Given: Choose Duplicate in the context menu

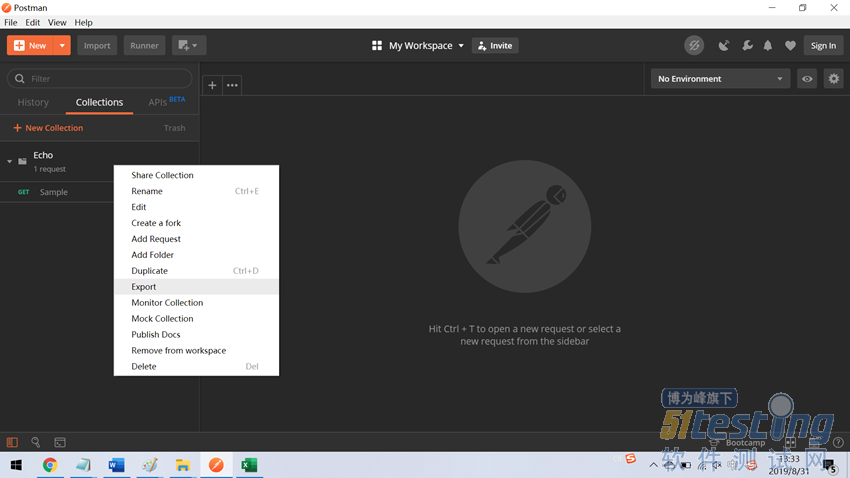Looking at the screenshot, I should tap(196, 270).
